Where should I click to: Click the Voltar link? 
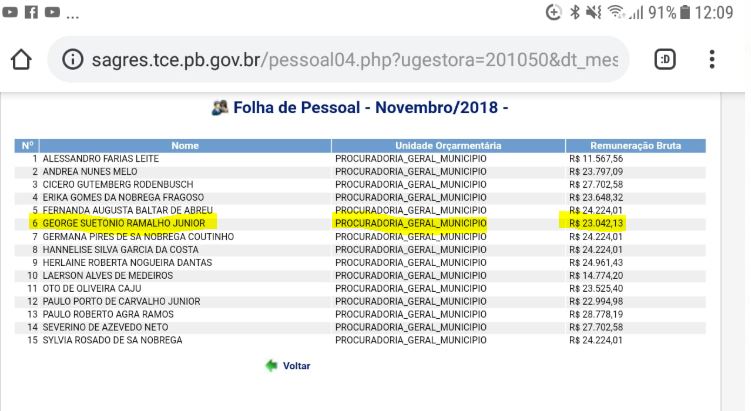tap(296, 365)
